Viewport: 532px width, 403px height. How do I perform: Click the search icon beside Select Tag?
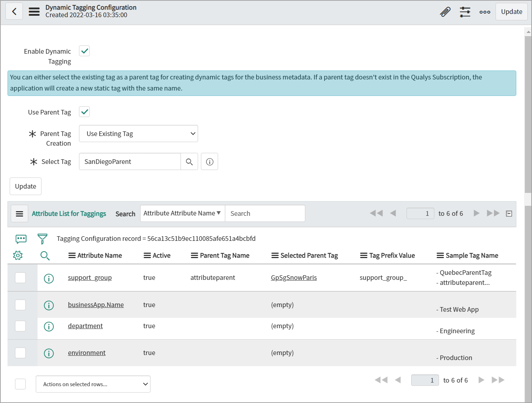(x=189, y=162)
